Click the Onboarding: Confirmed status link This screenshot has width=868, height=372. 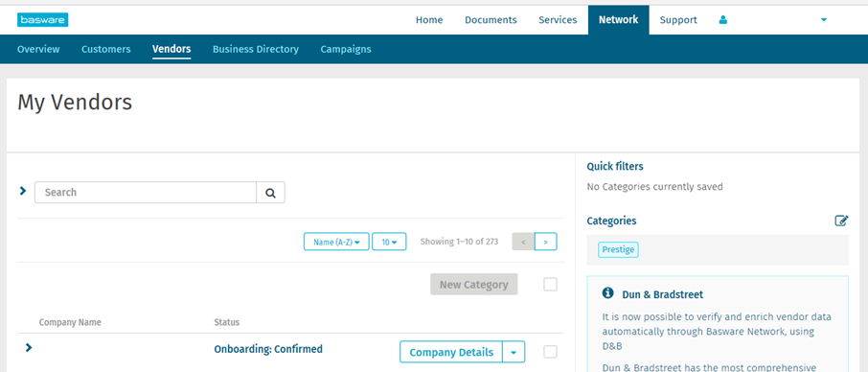tap(268, 349)
